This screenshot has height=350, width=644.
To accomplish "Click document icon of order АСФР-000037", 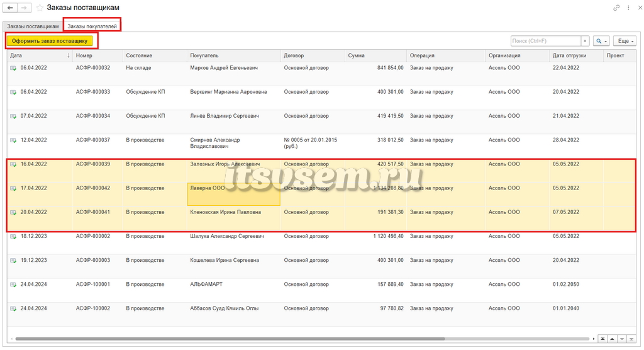I will coord(13,140).
